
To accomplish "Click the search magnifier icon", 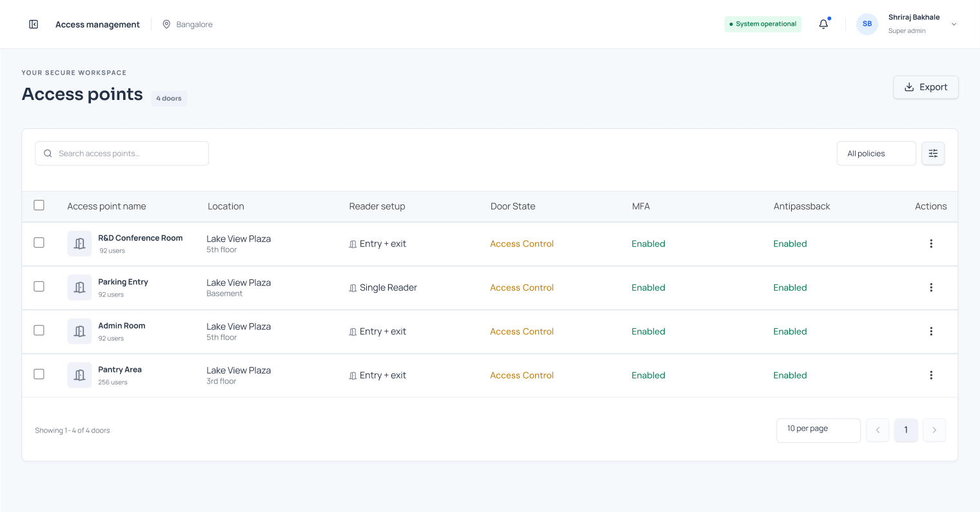I will (x=48, y=153).
